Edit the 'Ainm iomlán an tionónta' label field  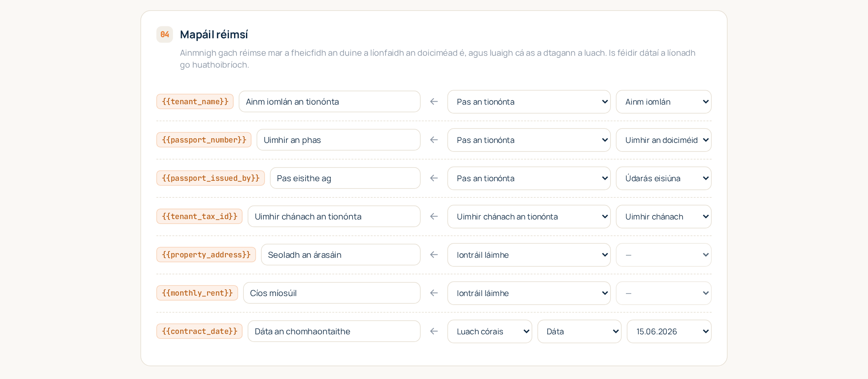click(330, 102)
